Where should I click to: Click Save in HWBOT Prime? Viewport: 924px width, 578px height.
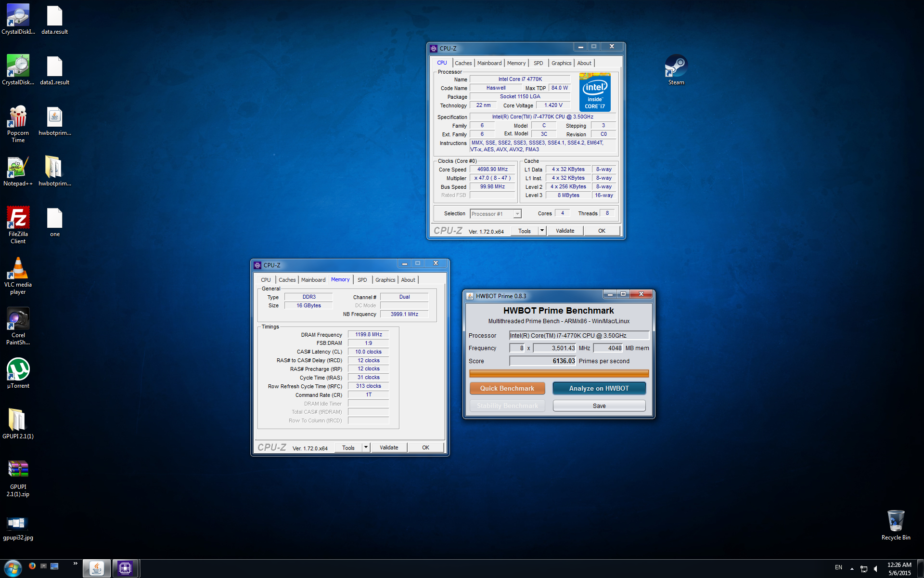(599, 406)
